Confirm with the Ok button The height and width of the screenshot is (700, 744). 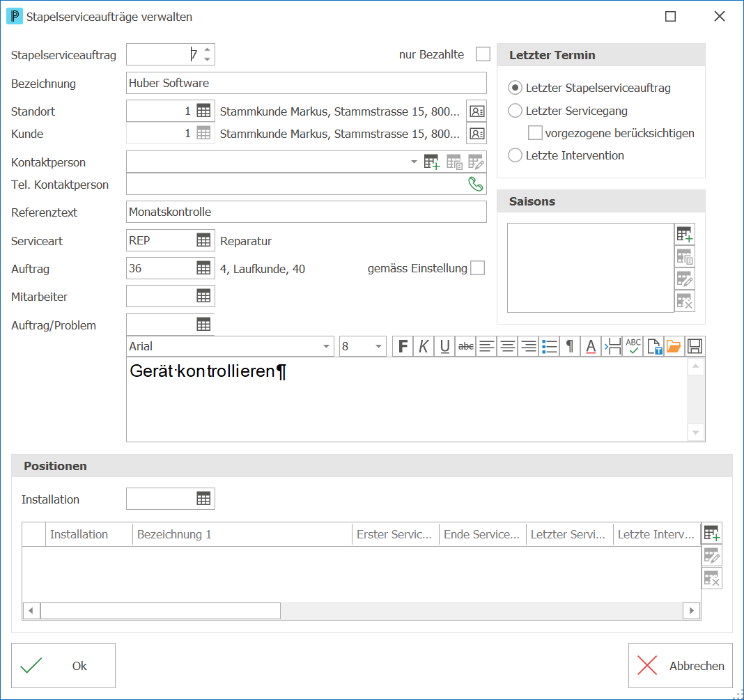click(63, 665)
